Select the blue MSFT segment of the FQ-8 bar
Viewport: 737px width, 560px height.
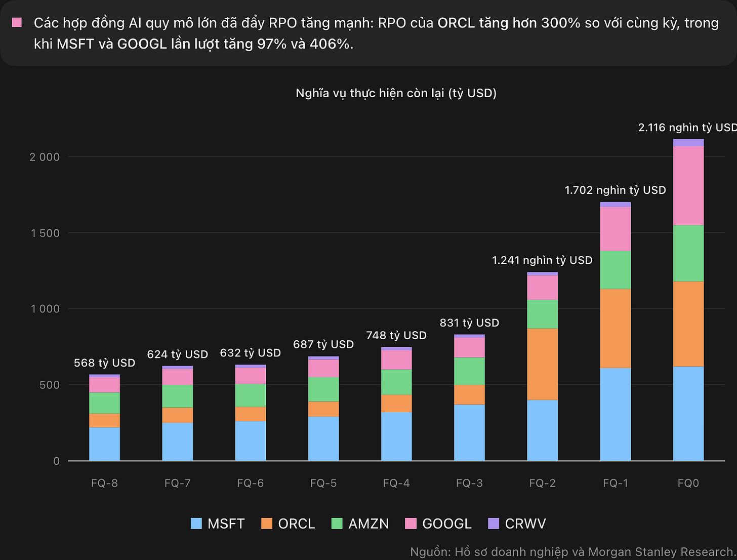(104, 444)
